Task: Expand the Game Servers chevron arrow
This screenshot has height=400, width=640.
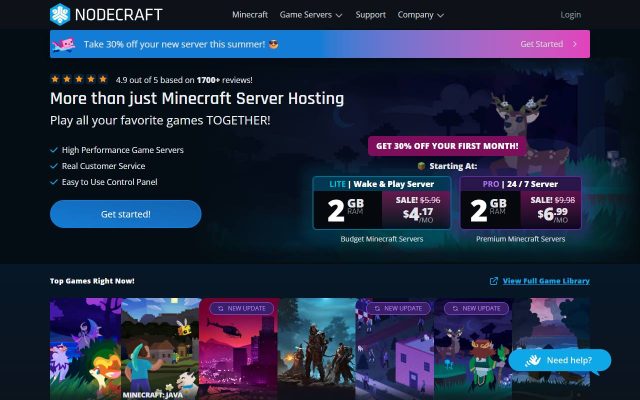Action: coord(339,16)
